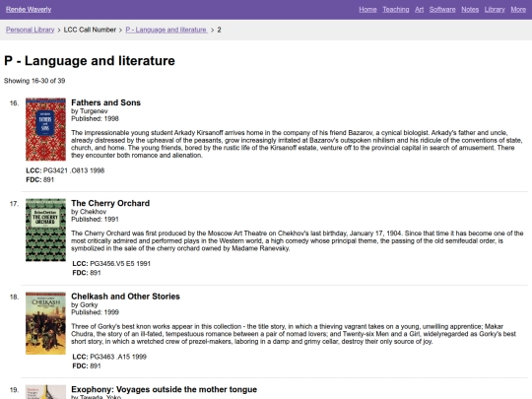Image resolution: width=532 pixels, height=399 pixels.
Task: Select list number 19
Action: [14, 390]
